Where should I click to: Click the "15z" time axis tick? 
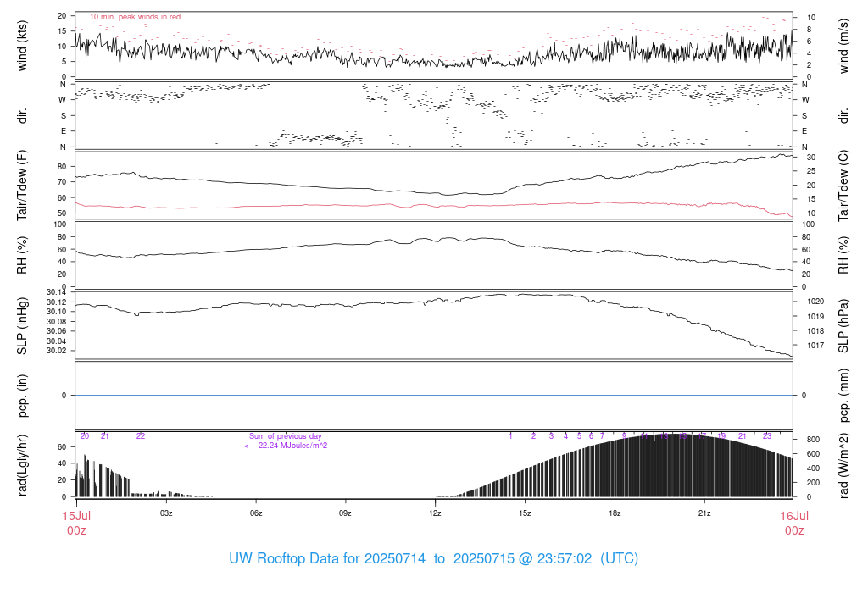(525, 513)
